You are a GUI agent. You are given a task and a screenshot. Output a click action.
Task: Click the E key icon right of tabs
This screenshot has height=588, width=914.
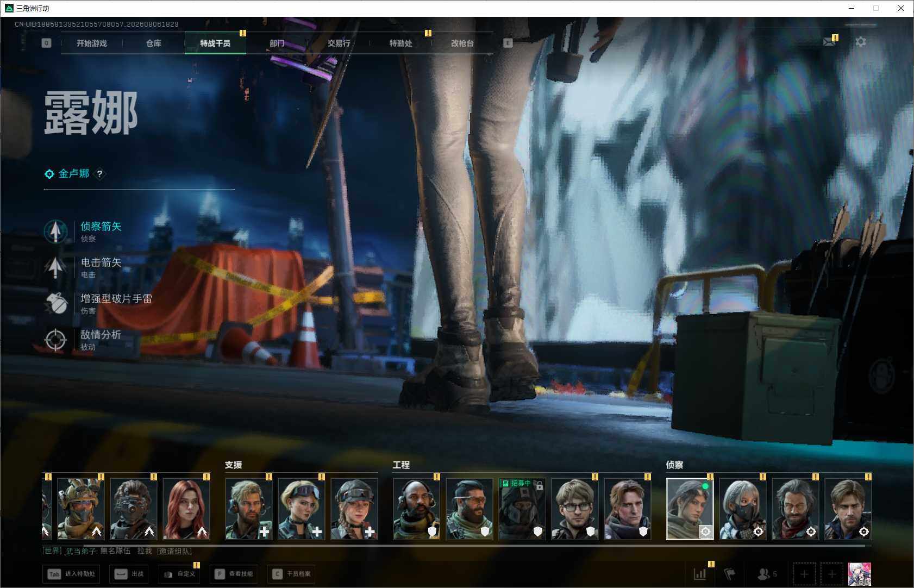pyautogui.click(x=508, y=43)
